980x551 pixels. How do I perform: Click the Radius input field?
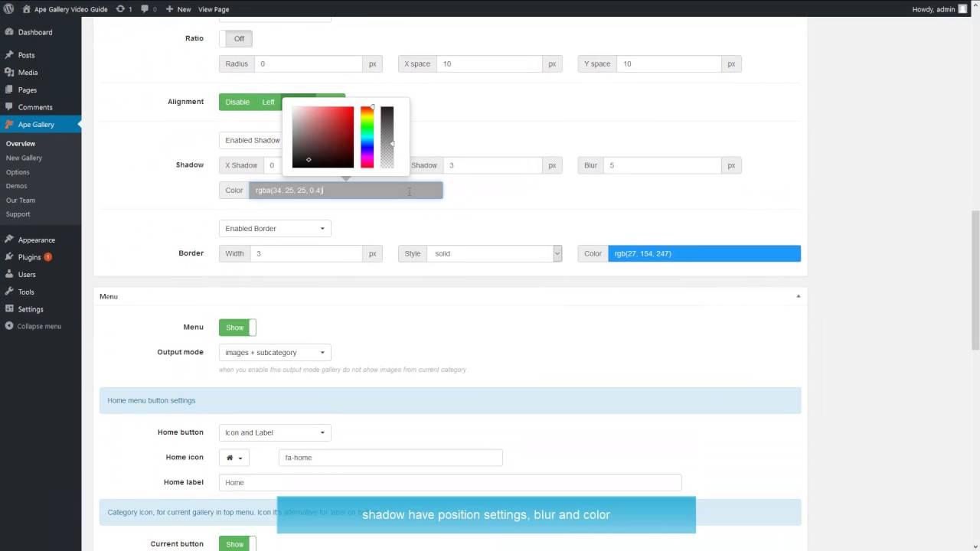coord(309,64)
